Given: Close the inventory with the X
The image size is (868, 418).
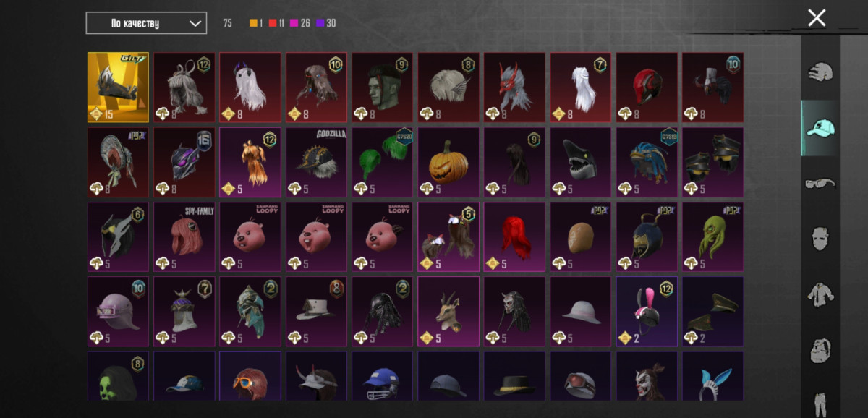Looking at the screenshot, I should point(817,18).
